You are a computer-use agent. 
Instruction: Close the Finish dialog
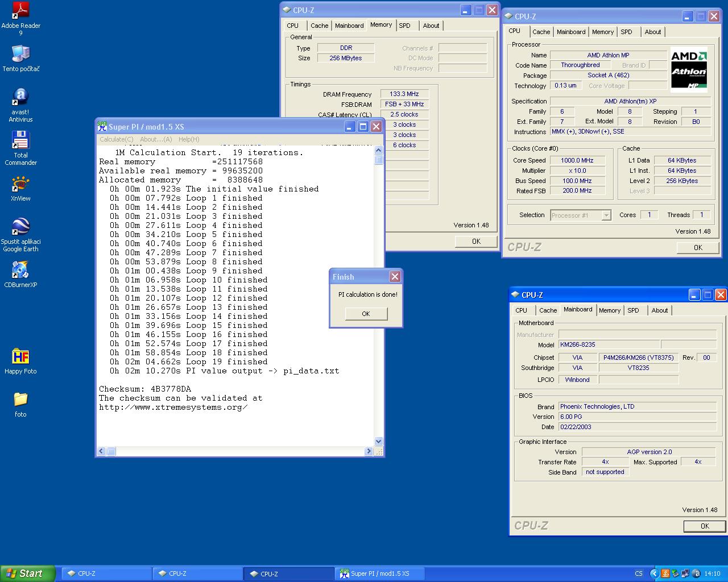click(395, 276)
